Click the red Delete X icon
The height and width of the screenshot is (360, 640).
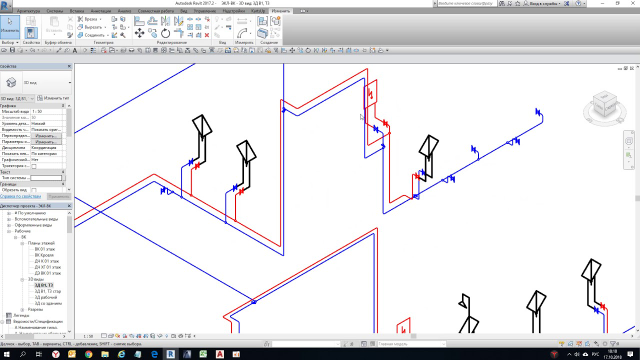(x=207, y=35)
